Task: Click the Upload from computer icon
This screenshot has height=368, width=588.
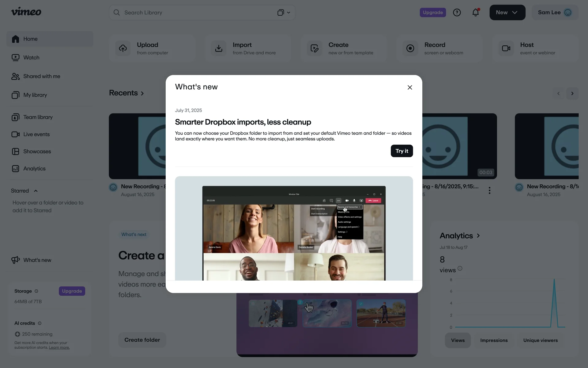Action: [x=123, y=48]
